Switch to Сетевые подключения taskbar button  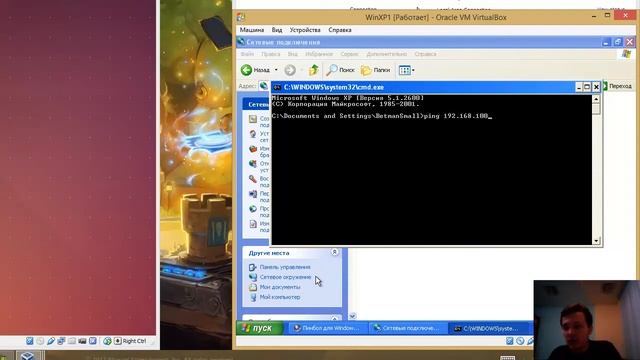pyautogui.click(x=407, y=328)
